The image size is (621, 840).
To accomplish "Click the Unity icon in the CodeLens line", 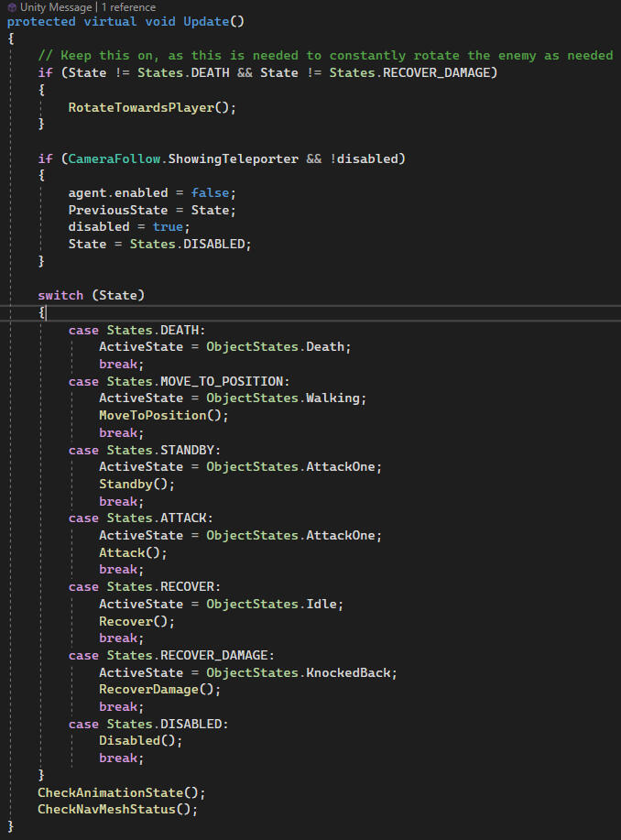I will coord(12,7).
